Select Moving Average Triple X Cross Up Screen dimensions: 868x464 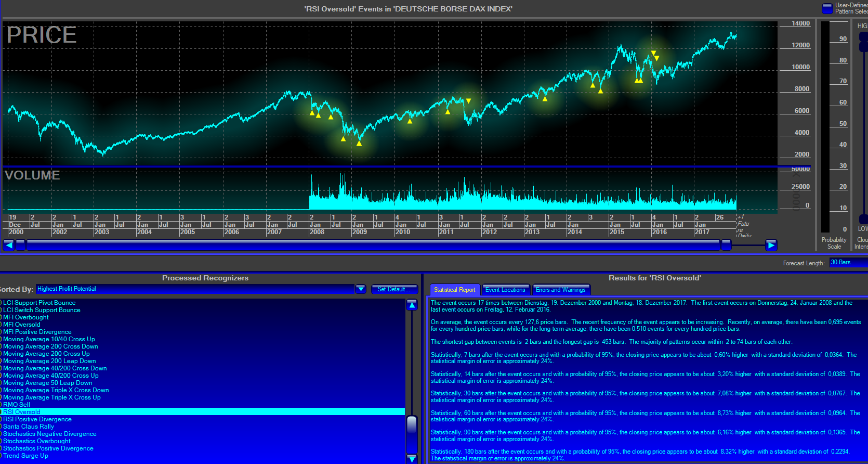[x=52, y=397]
